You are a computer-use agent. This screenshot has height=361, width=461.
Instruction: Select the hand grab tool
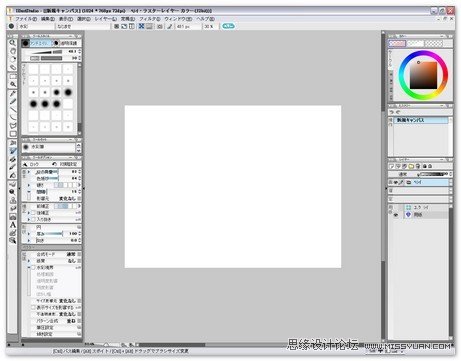[12, 51]
